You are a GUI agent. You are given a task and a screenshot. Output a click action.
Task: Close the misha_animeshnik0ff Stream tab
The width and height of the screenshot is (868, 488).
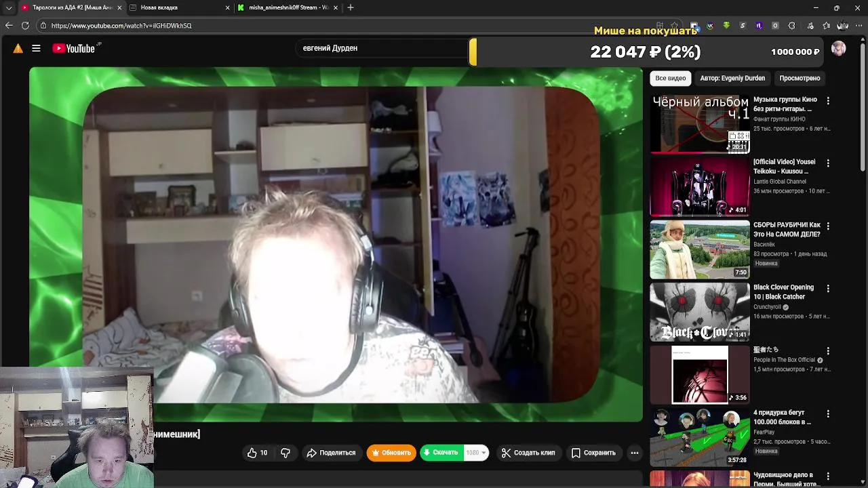(336, 7)
